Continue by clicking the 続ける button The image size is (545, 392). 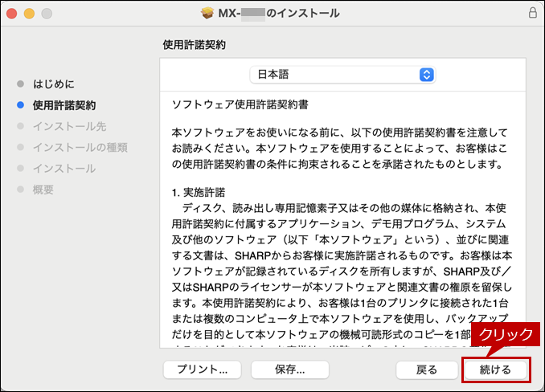pos(495,370)
